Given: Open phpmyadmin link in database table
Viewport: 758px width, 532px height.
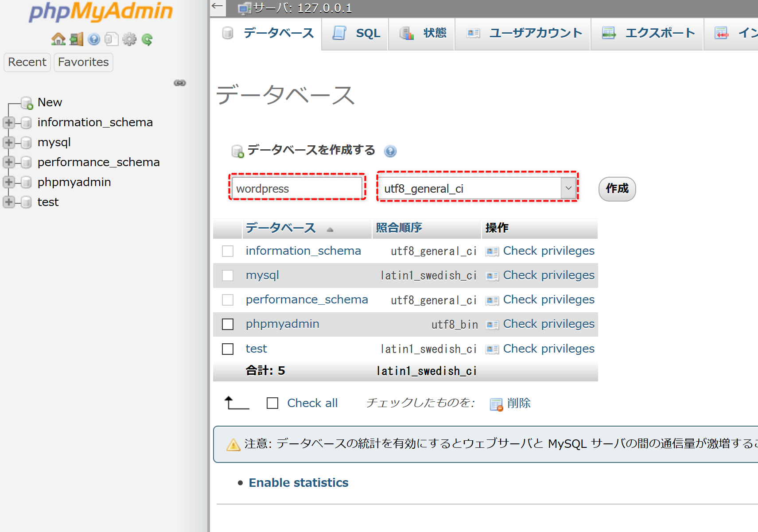Looking at the screenshot, I should pyautogui.click(x=283, y=324).
